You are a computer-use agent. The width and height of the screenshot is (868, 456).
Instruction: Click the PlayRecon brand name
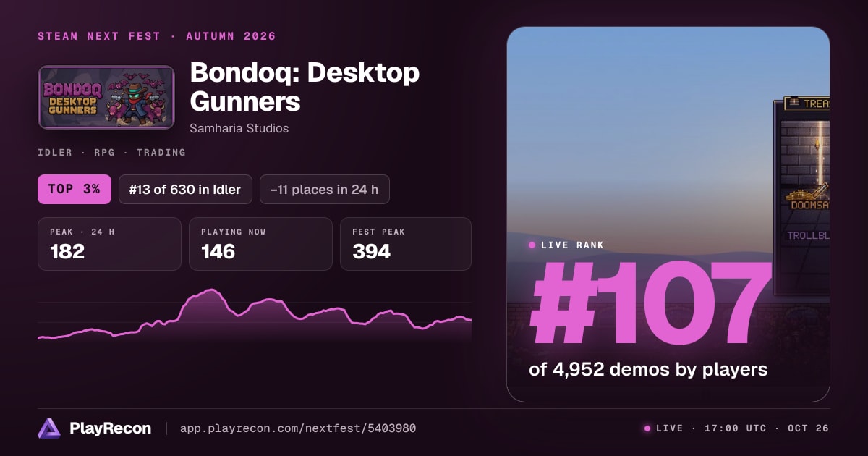(x=111, y=428)
